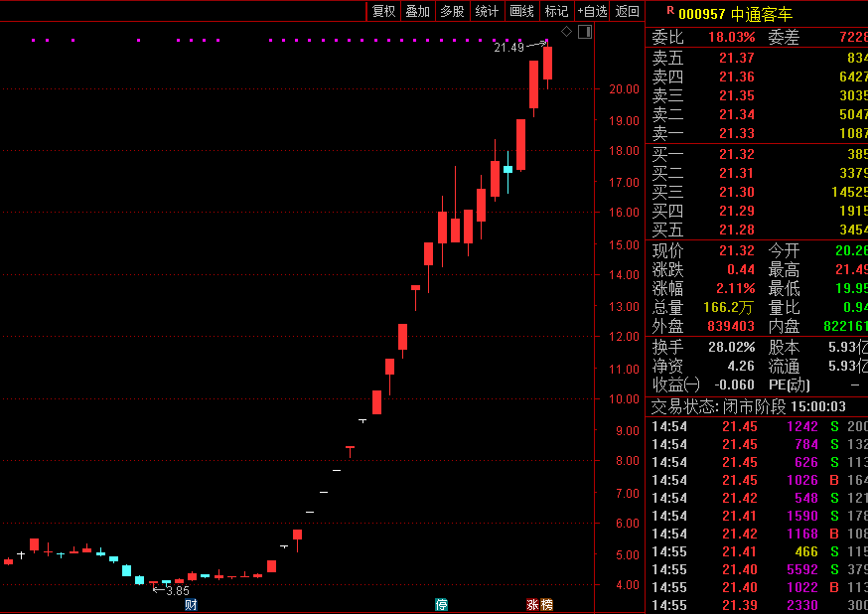
Task: Open the 统计 statistics tool
Action: click(488, 11)
